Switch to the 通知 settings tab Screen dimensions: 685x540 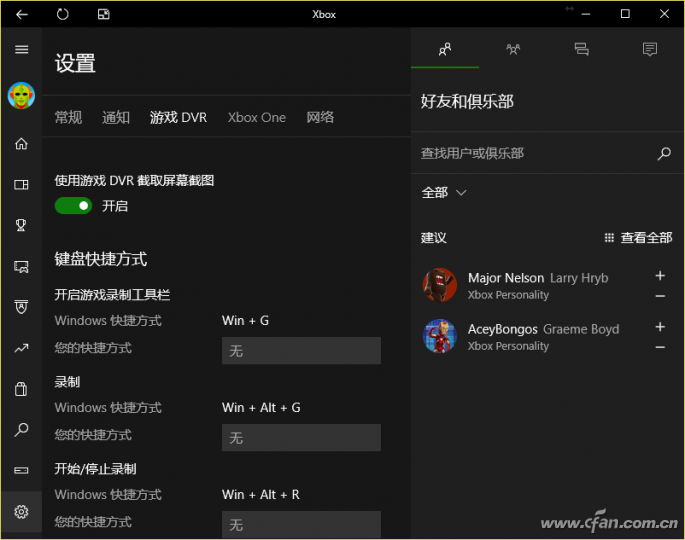(x=116, y=118)
